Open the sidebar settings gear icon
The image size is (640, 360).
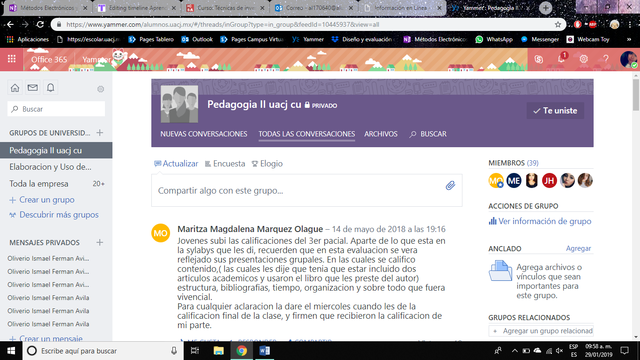tap(100, 89)
